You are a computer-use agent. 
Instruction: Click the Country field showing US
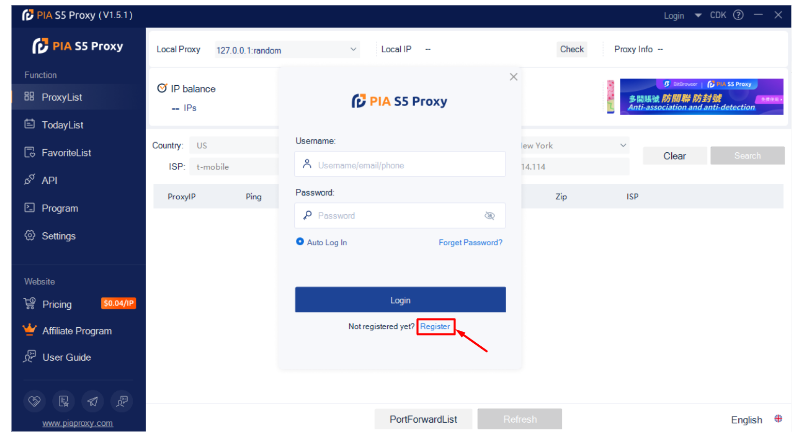coord(234,146)
